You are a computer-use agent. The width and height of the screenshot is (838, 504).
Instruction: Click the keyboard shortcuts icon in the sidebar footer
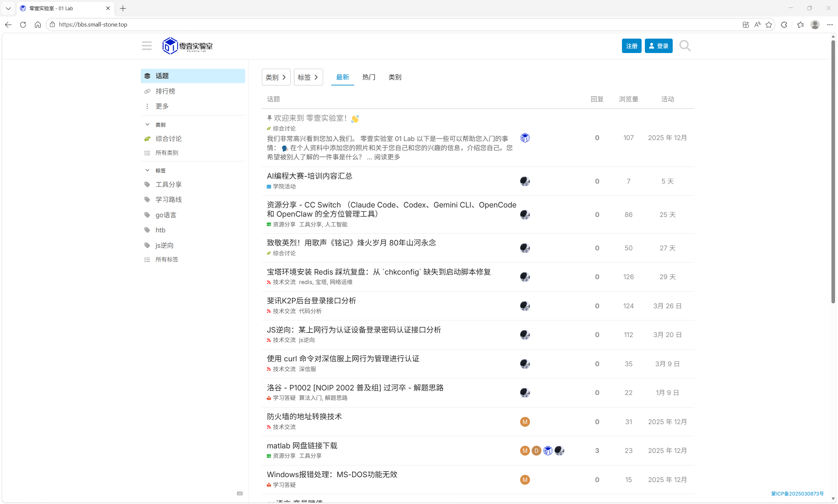[x=240, y=493]
